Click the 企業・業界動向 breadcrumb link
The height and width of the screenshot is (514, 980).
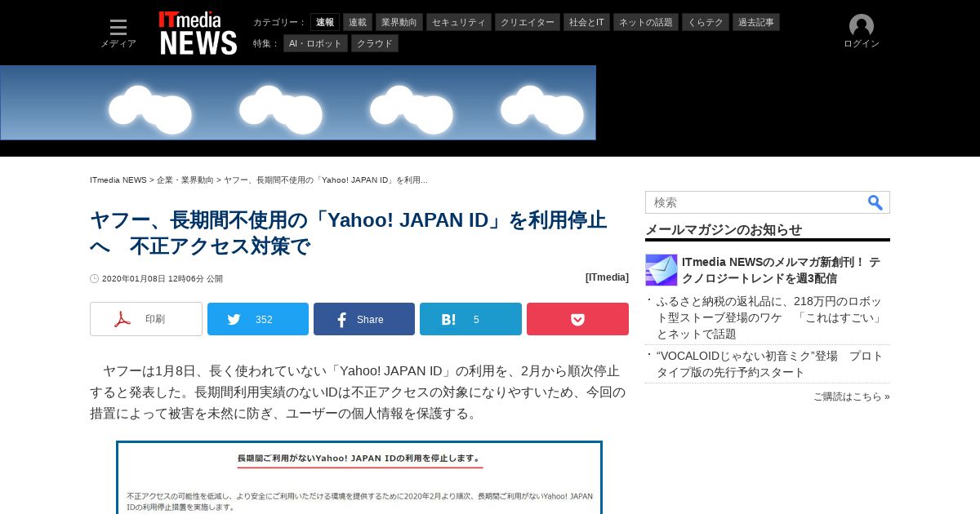185,179
